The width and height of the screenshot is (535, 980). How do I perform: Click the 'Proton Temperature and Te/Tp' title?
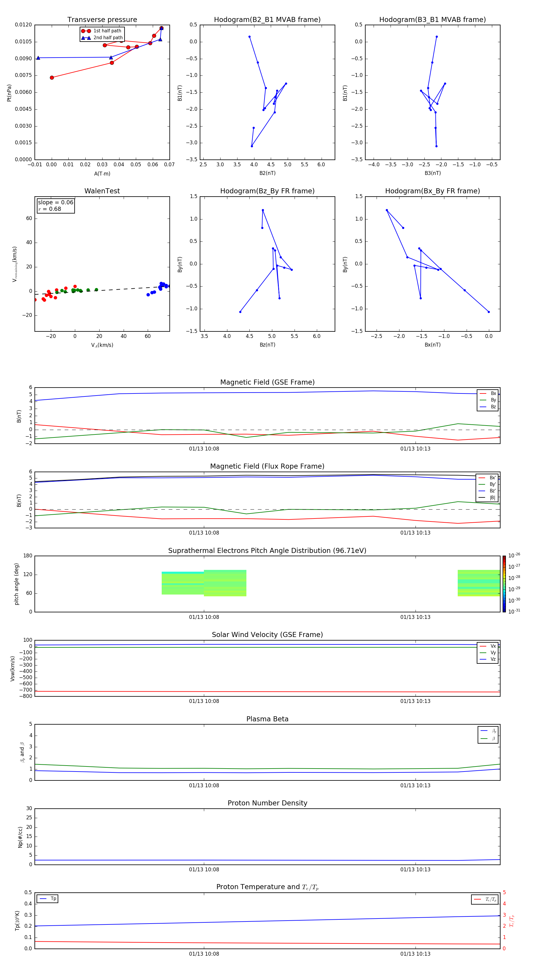267,887
